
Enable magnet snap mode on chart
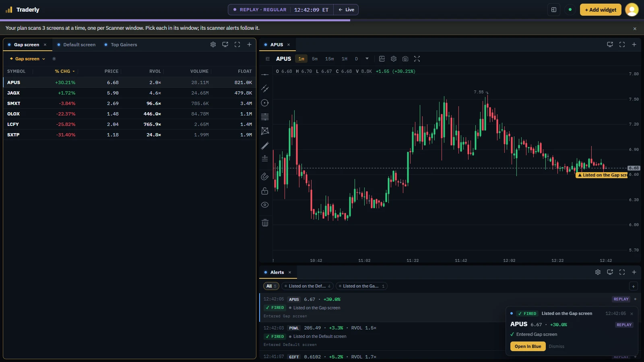(265, 176)
